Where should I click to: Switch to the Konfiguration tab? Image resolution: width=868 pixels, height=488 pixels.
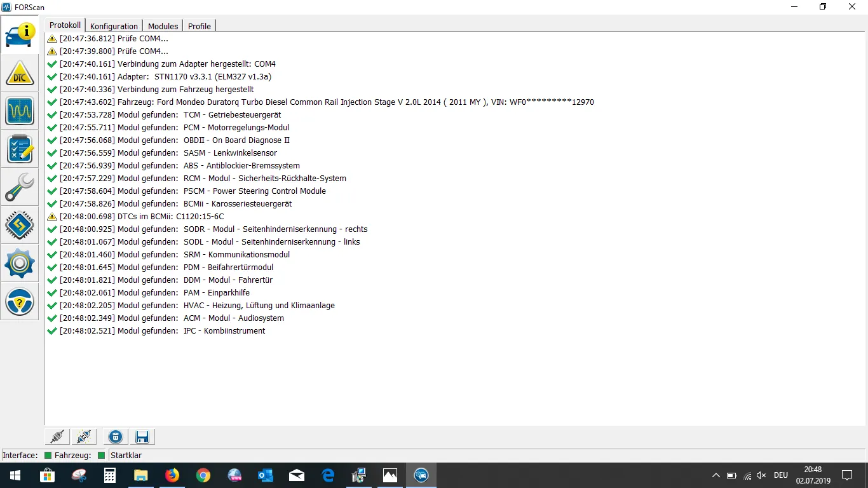tap(114, 26)
